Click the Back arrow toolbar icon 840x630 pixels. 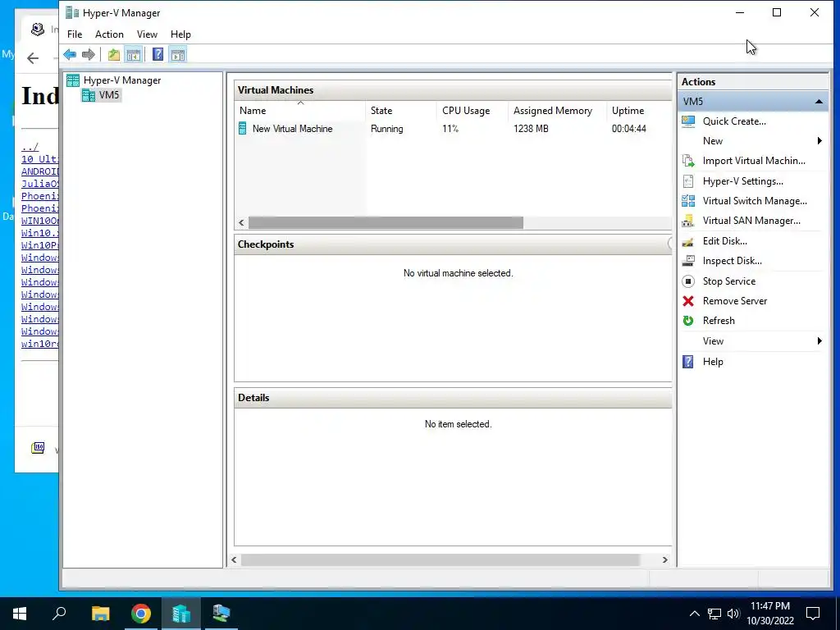pos(70,55)
